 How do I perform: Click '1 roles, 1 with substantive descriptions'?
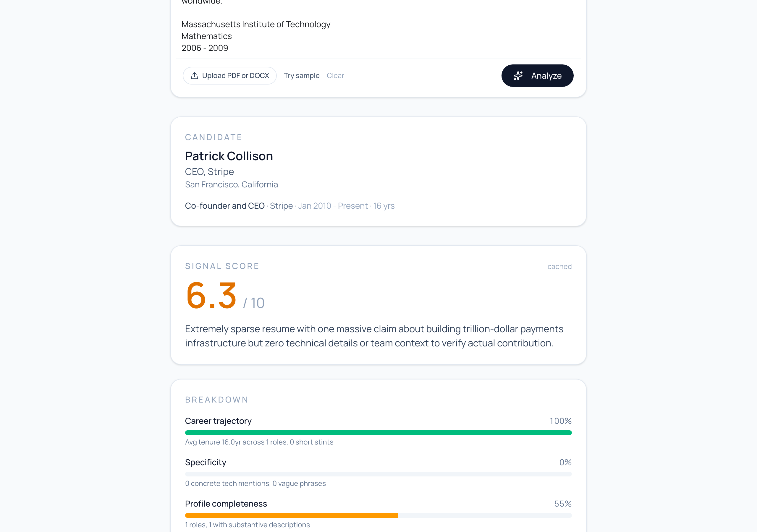247,525
